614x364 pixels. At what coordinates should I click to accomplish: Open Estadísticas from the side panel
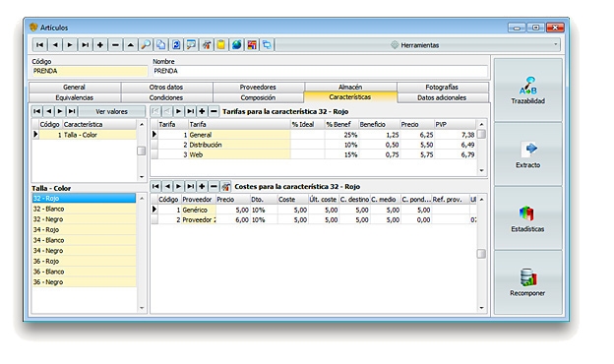(x=527, y=218)
